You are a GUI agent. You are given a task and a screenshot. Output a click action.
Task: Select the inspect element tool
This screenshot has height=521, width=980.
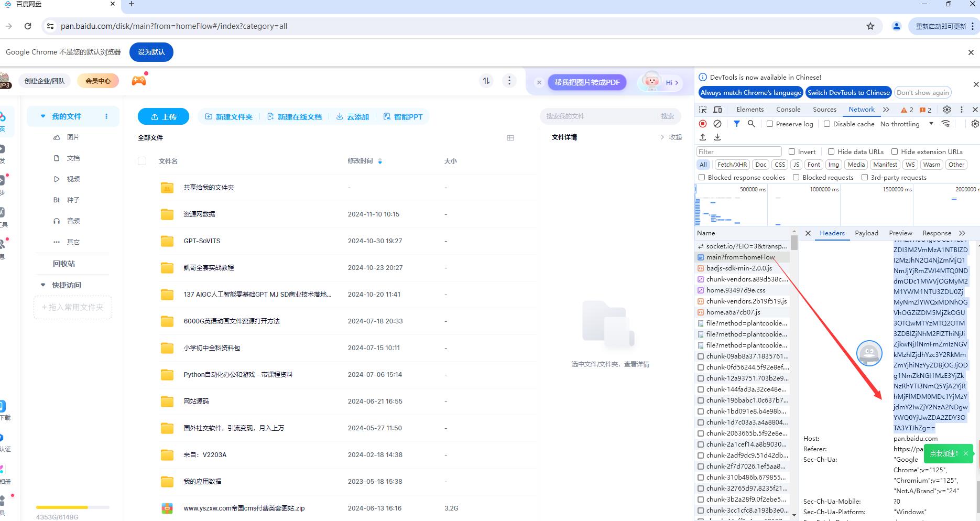(702, 110)
